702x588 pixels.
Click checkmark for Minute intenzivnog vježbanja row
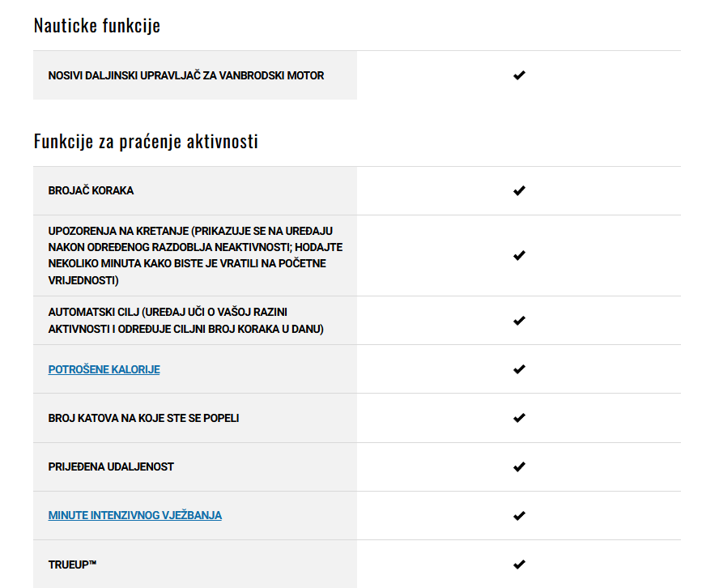pyautogui.click(x=519, y=515)
